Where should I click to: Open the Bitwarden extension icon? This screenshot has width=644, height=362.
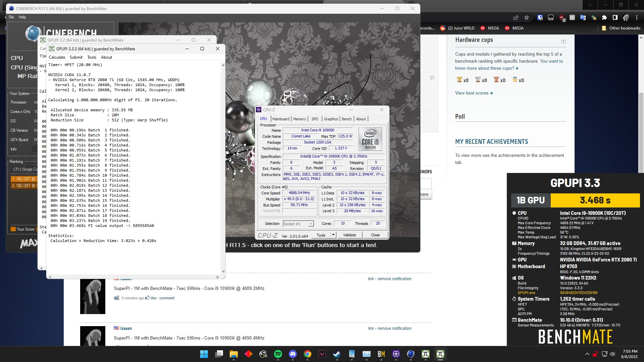(540, 18)
